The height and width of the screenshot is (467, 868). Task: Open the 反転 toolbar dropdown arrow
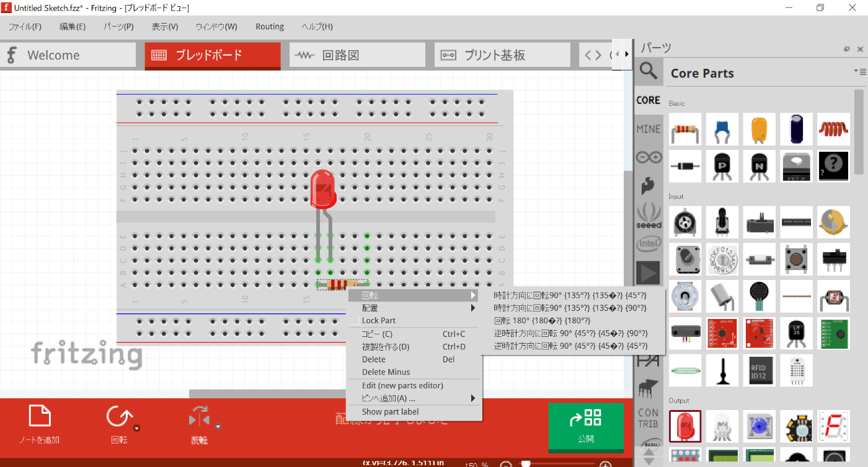click(219, 426)
